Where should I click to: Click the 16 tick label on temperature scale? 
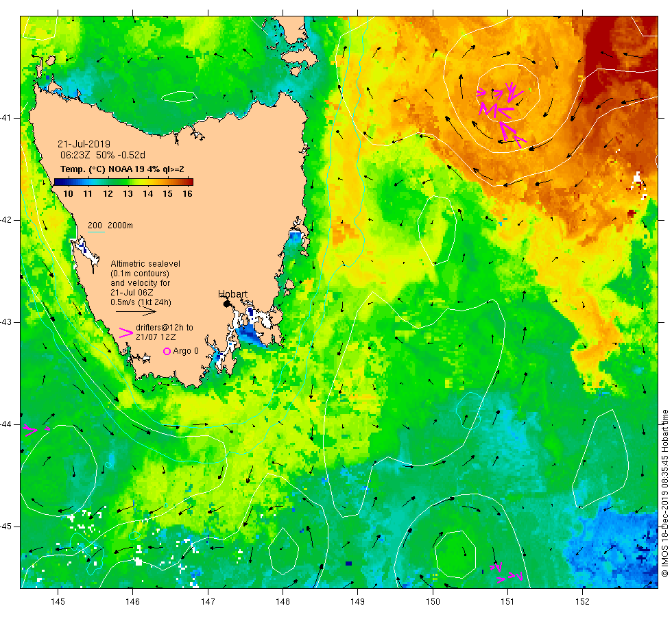187,193
